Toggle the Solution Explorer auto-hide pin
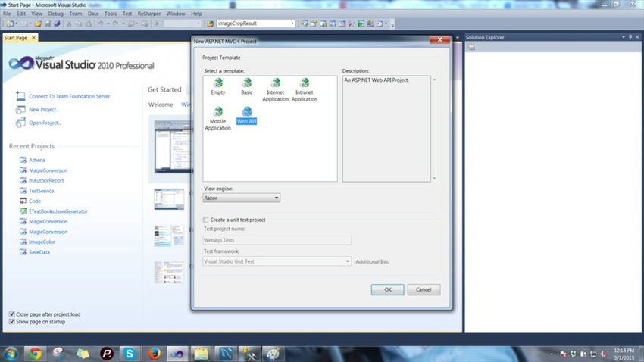 click(x=630, y=37)
